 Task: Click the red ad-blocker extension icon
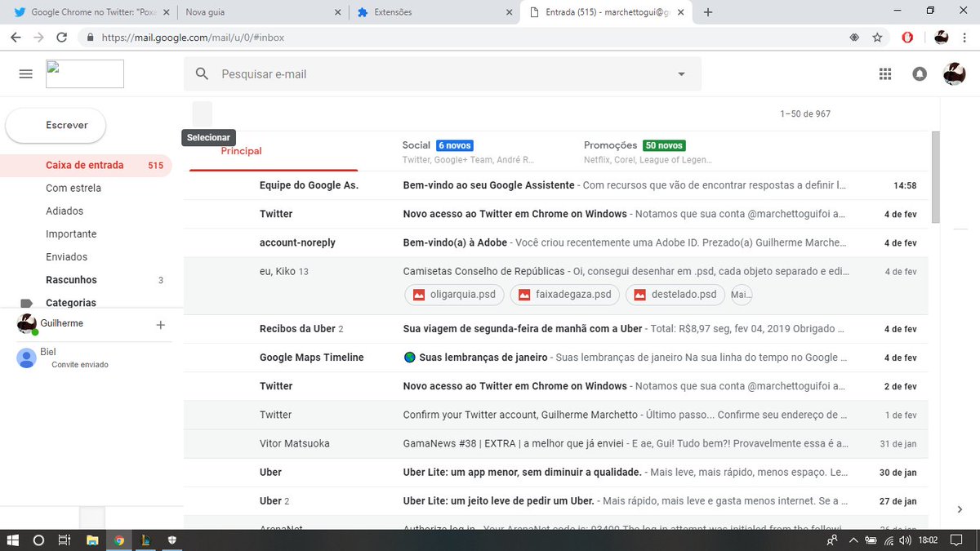coord(907,37)
